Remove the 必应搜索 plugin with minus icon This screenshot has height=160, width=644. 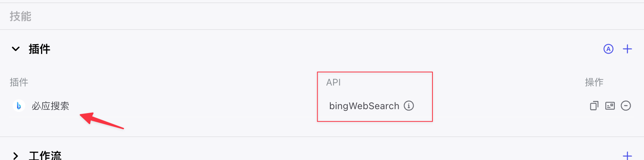pyautogui.click(x=626, y=106)
